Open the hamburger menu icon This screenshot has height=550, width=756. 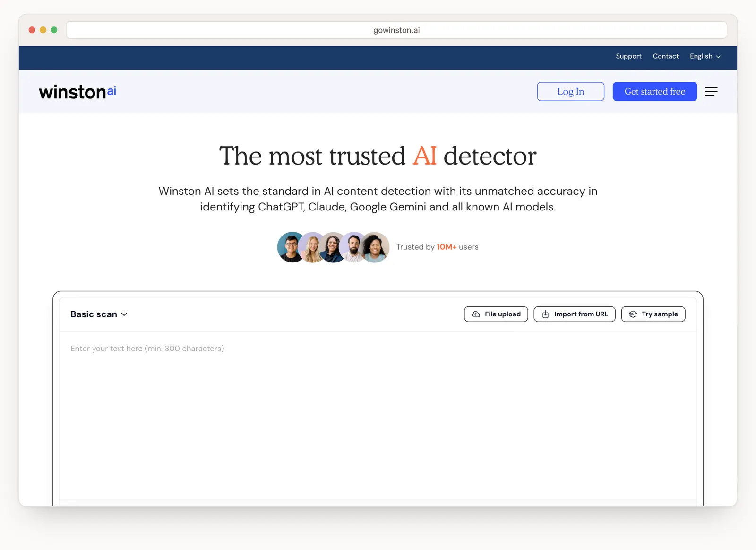[x=711, y=92]
